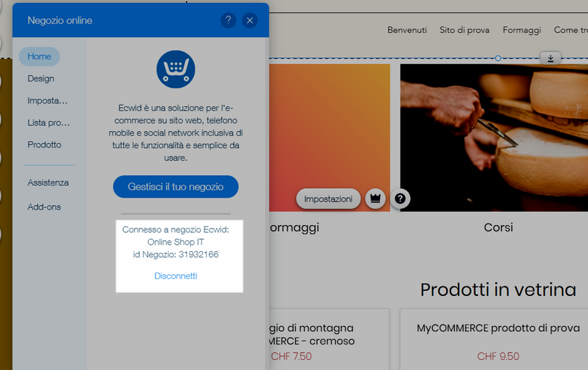Viewport: 588px width, 370px height.
Task: Open Formaggi menu item
Action: click(521, 30)
